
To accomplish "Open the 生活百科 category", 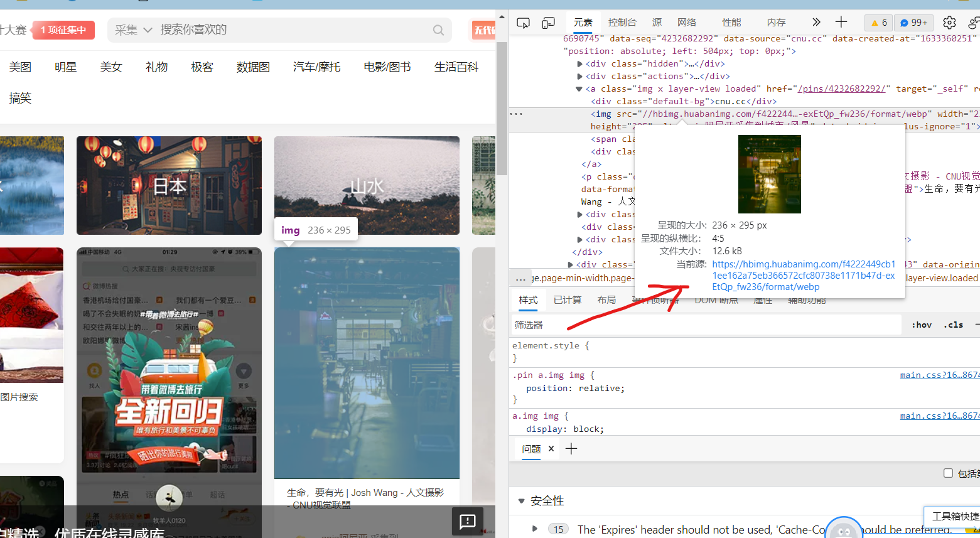I will click(x=456, y=67).
